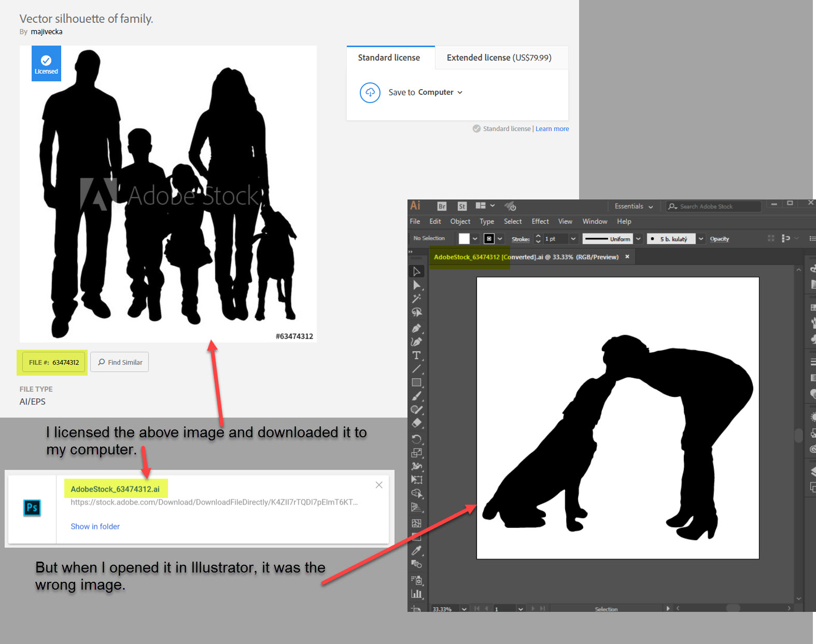Select the Rectangle tool
Viewport: 816px width, 644px height.
tap(416, 382)
